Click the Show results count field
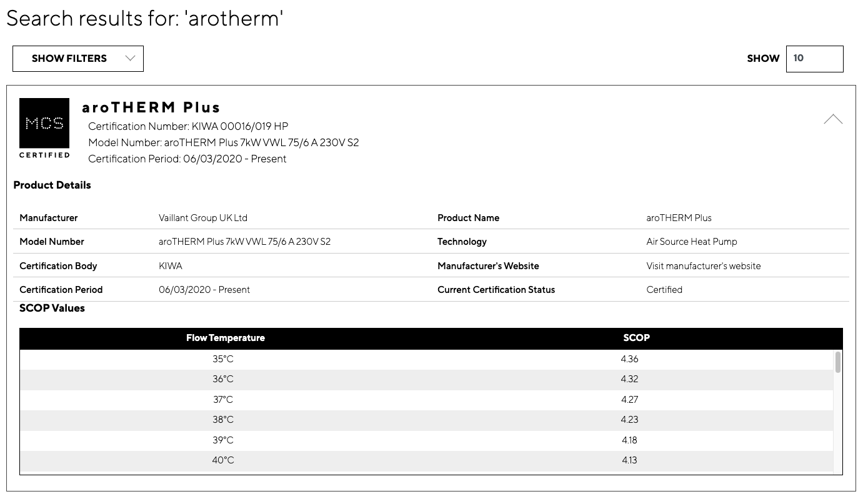868x499 pixels. [x=814, y=59]
